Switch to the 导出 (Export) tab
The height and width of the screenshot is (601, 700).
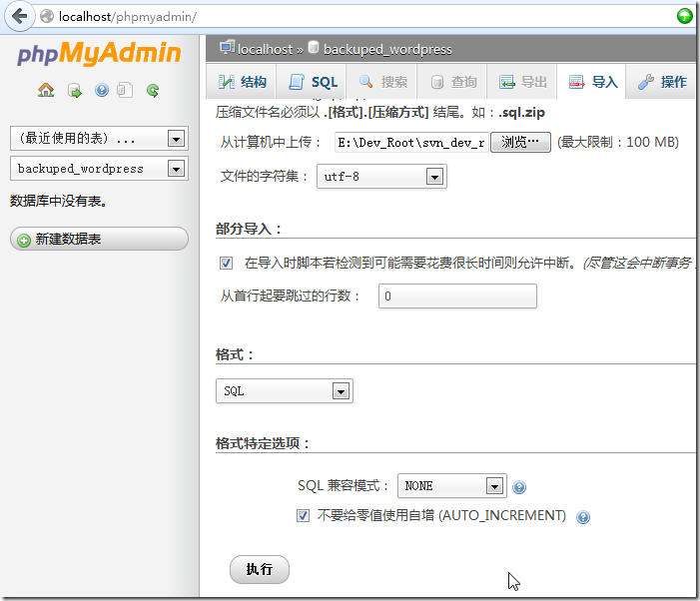[522, 82]
